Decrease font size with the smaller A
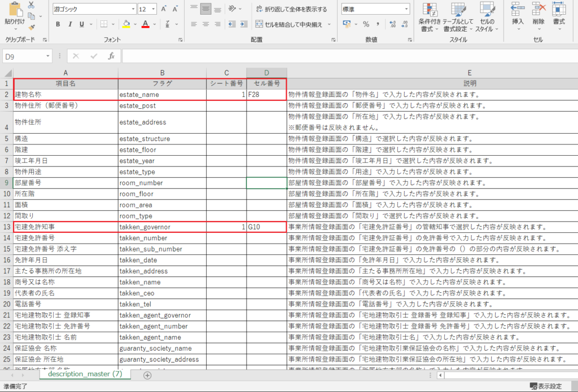 coord(175,9)
